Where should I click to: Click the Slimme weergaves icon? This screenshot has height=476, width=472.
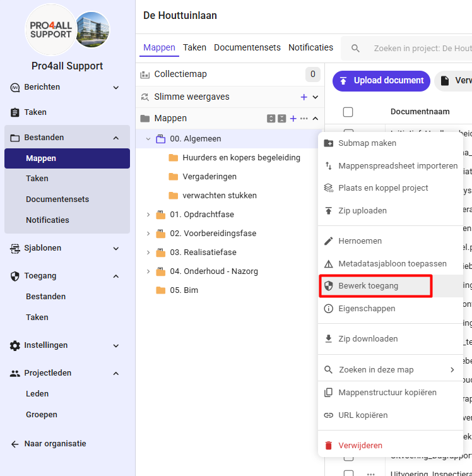coord(145,97)
